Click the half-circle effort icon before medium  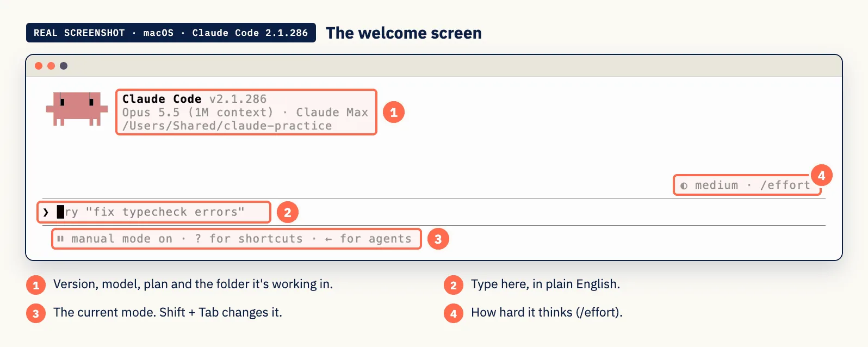click(x=684, y=185)
